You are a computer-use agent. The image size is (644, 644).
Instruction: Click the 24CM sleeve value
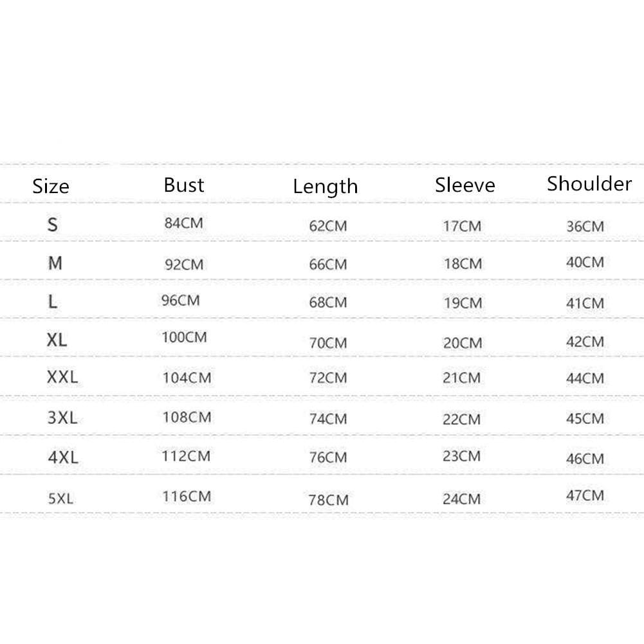(462, 499)
